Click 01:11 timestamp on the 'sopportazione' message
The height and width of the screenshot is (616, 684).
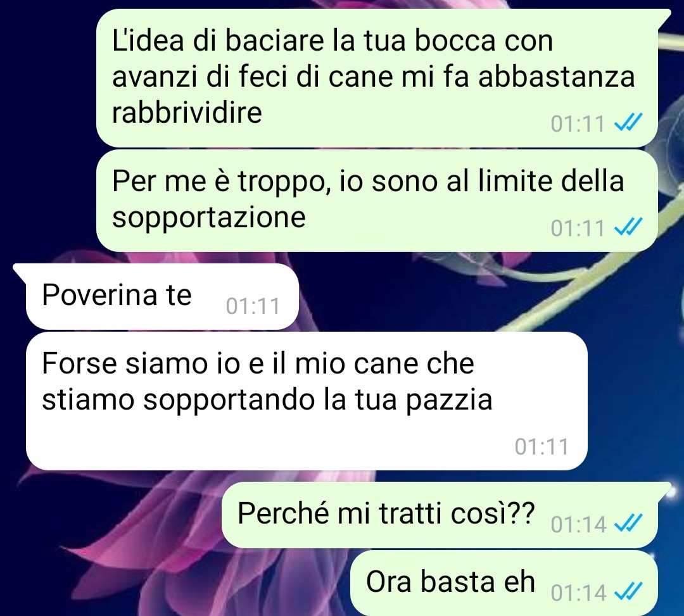pos(578,227)
